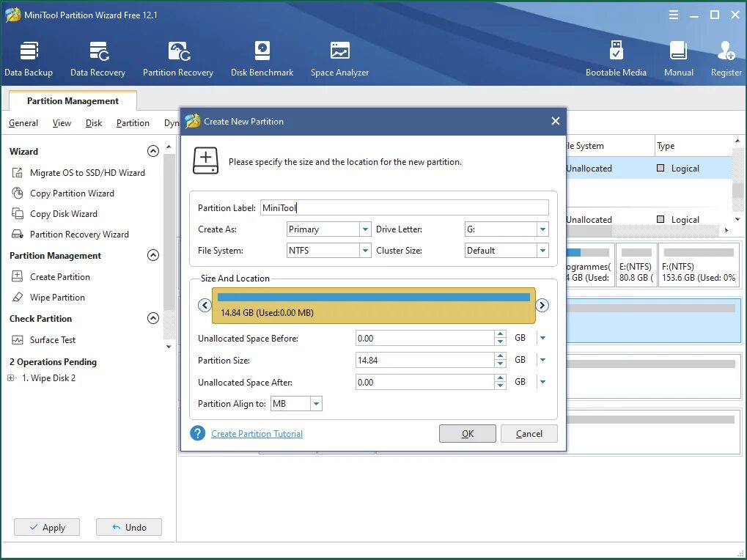The height and width of the screenshot is (560, 747).
Task: Select the Partition Management tab
Action: [x=73, y=101]
